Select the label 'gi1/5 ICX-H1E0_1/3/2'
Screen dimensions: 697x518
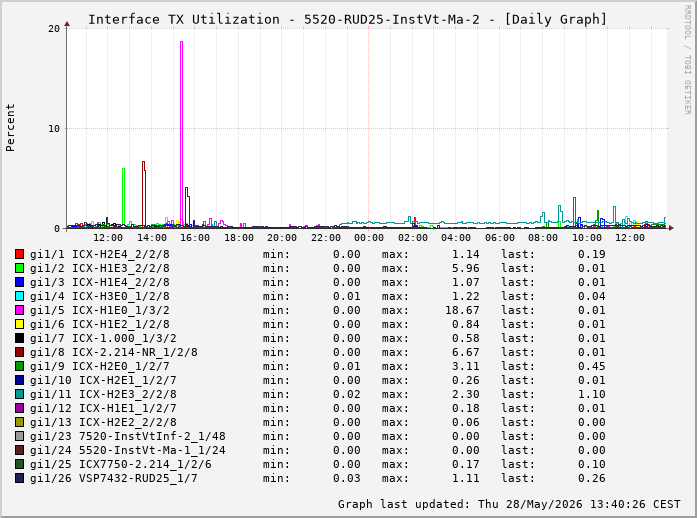100,310
